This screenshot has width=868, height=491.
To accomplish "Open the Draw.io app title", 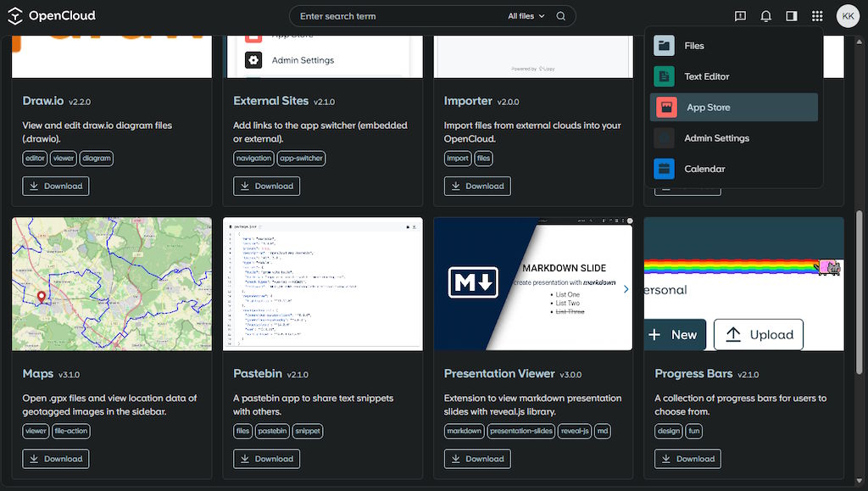I will [43, 101].
